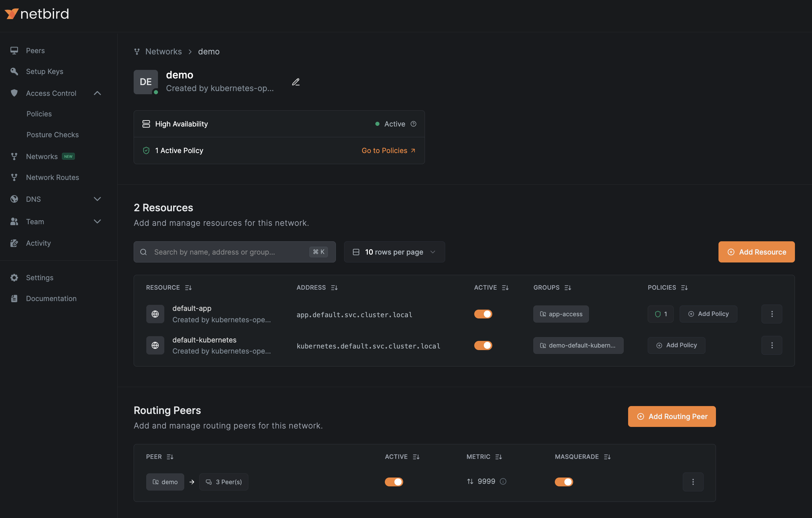Click the High Availability help question icon
The width and height of the screenshot is (812, 518).
click(x=413, y=124)
